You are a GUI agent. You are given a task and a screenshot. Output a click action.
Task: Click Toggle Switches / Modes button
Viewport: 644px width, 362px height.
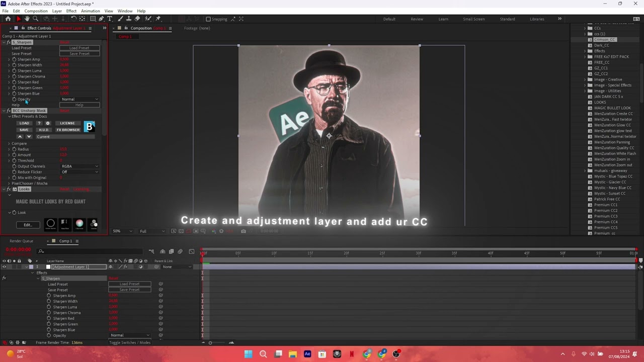(x=130, y=343)
